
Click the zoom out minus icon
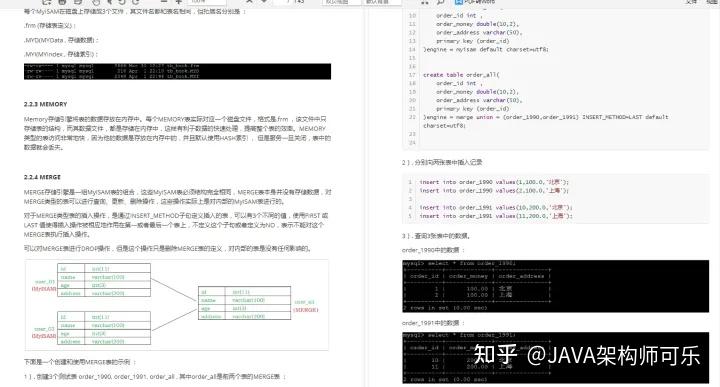tap(163, 2)
